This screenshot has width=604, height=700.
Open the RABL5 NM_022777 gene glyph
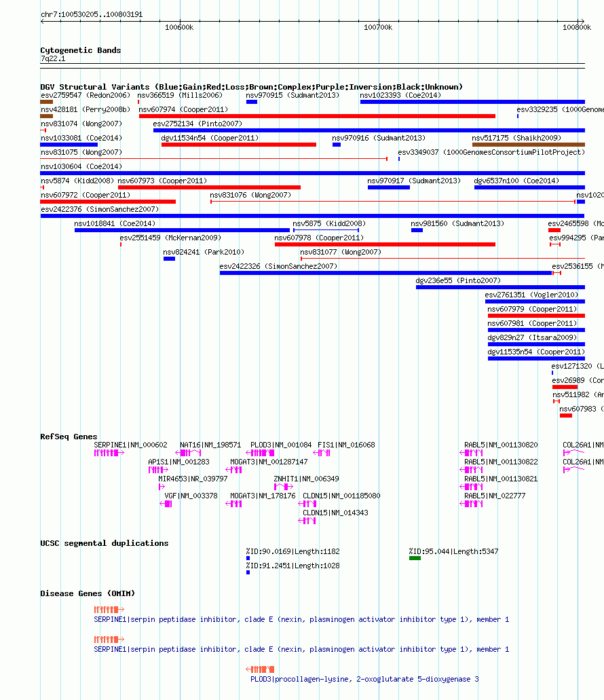tap(471, 504)
